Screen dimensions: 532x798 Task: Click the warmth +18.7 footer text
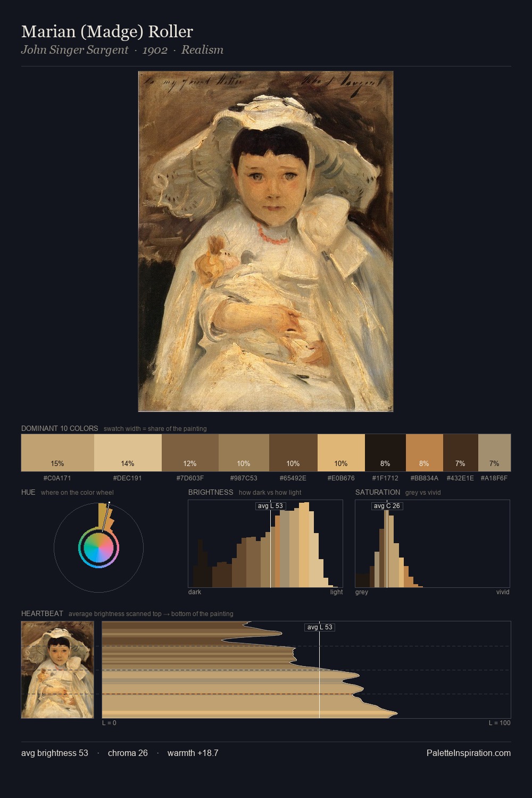click(193, 753)
